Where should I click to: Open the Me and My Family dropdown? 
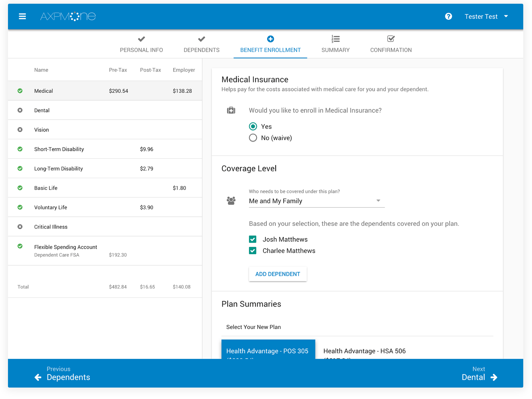[317, 201]
